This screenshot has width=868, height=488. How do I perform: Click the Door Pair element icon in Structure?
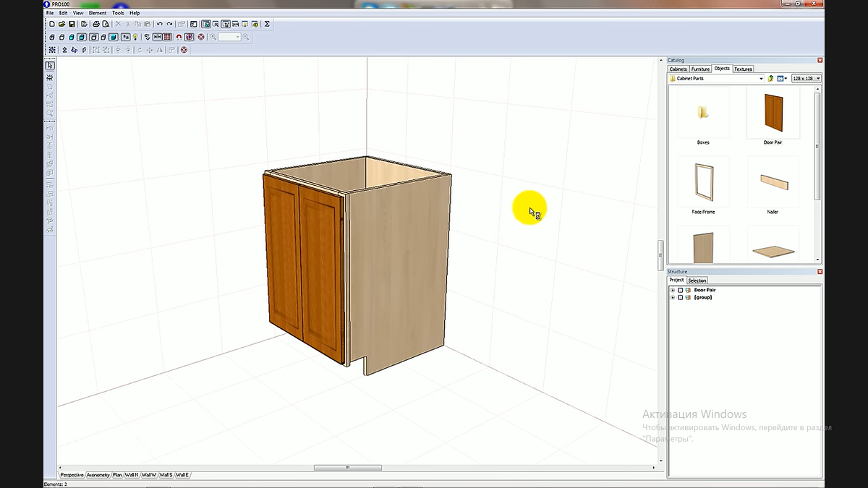(x=688, y=290)
